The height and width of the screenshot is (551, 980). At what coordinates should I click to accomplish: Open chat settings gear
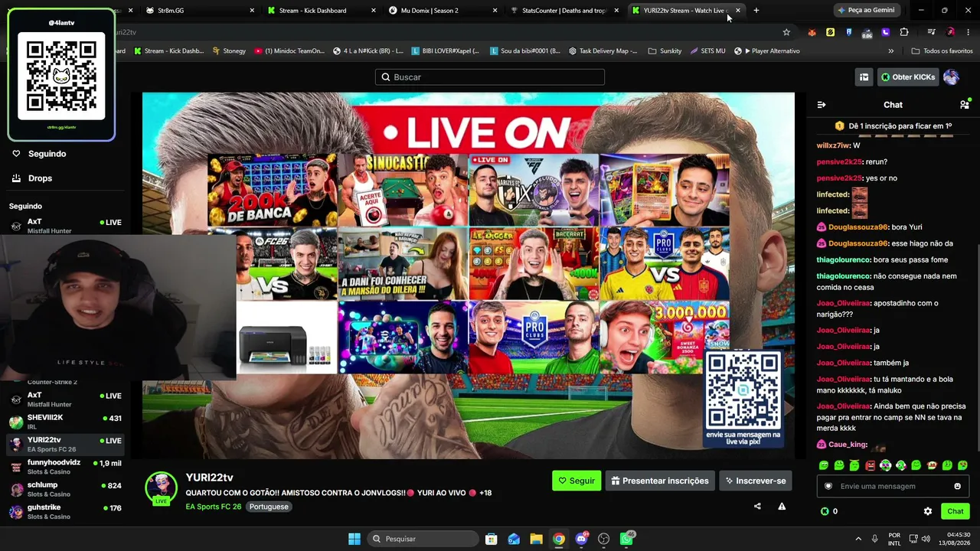tap(928, 511)
